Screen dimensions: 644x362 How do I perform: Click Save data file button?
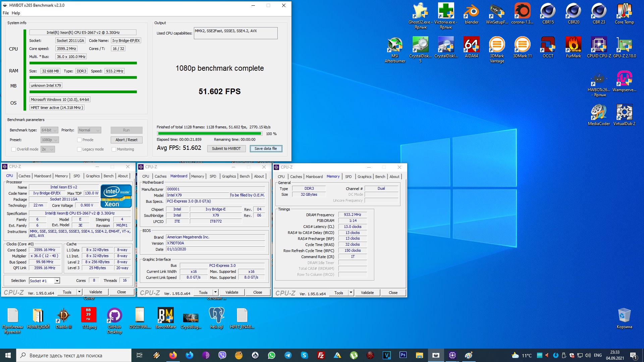(x=266, y=148)
